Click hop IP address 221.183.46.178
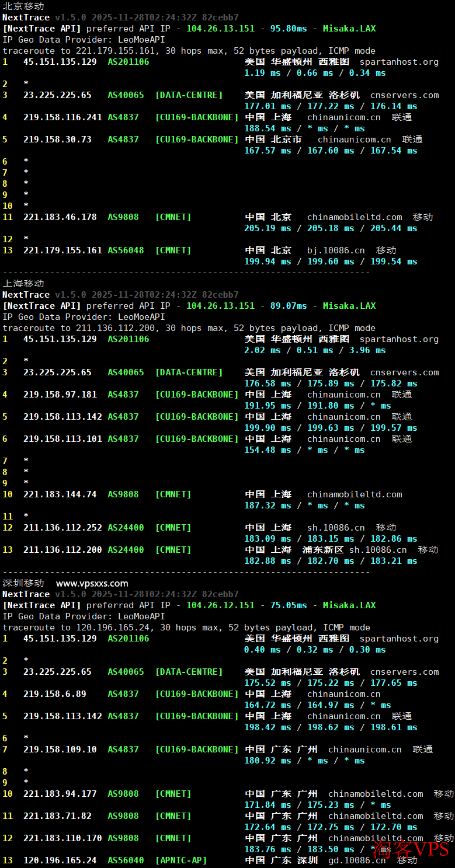This screenshot has width=455, height=868. 60,217
